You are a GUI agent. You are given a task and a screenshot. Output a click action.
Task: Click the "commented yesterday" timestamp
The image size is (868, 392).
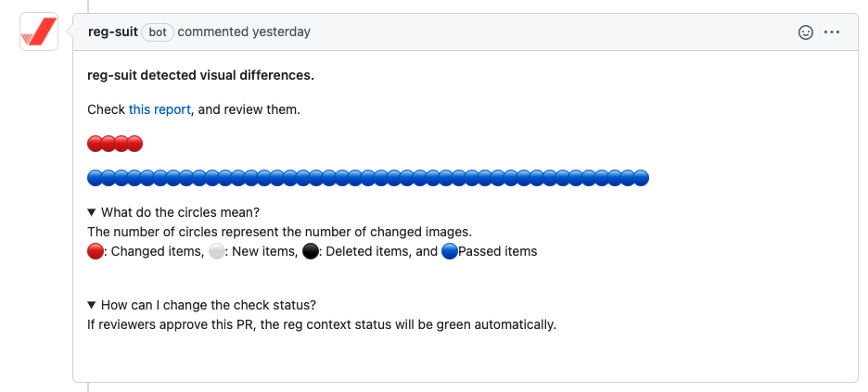click(244, 32)
